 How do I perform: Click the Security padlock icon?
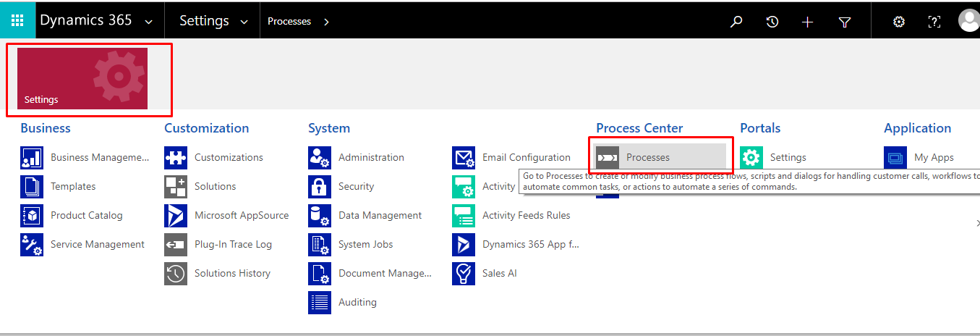320,186
